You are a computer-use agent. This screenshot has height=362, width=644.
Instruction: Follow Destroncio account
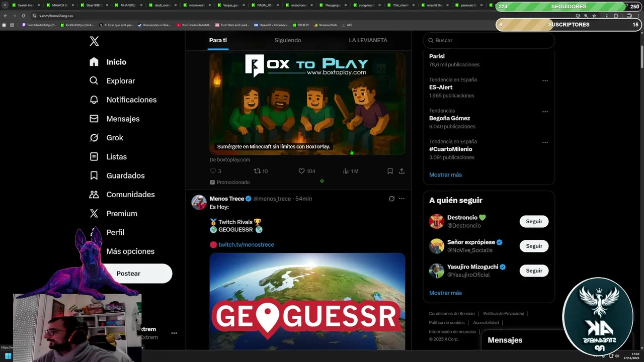(x=534, y=221)
